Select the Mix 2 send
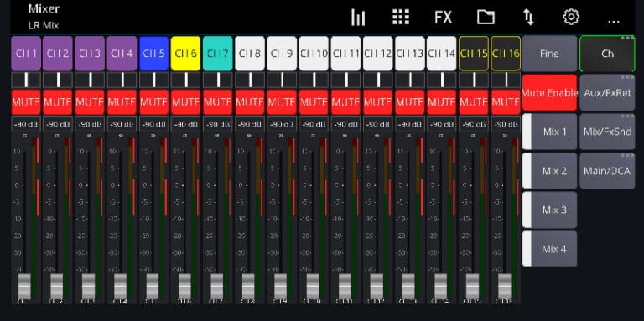The image size is (644, 321). 549,171
